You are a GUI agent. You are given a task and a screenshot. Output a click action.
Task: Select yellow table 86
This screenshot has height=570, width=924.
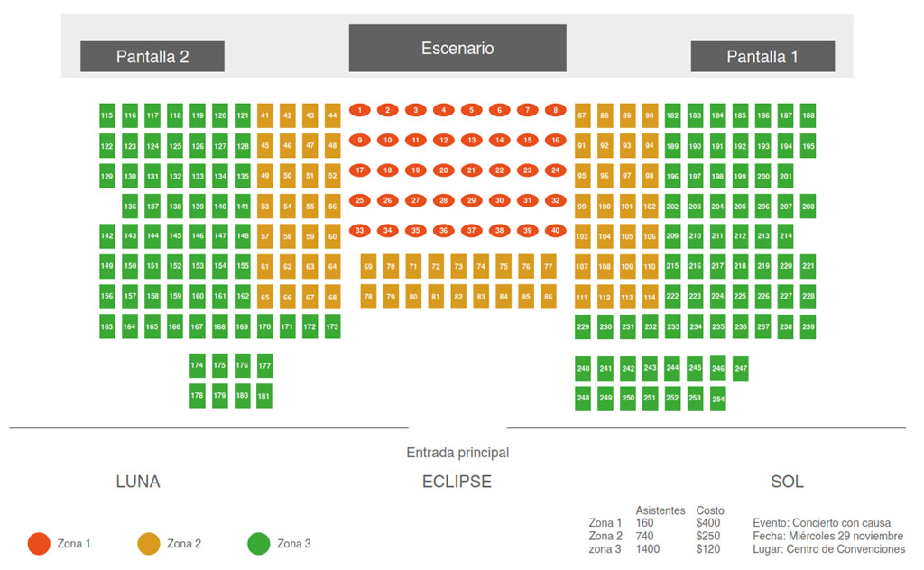pos(549,296)
